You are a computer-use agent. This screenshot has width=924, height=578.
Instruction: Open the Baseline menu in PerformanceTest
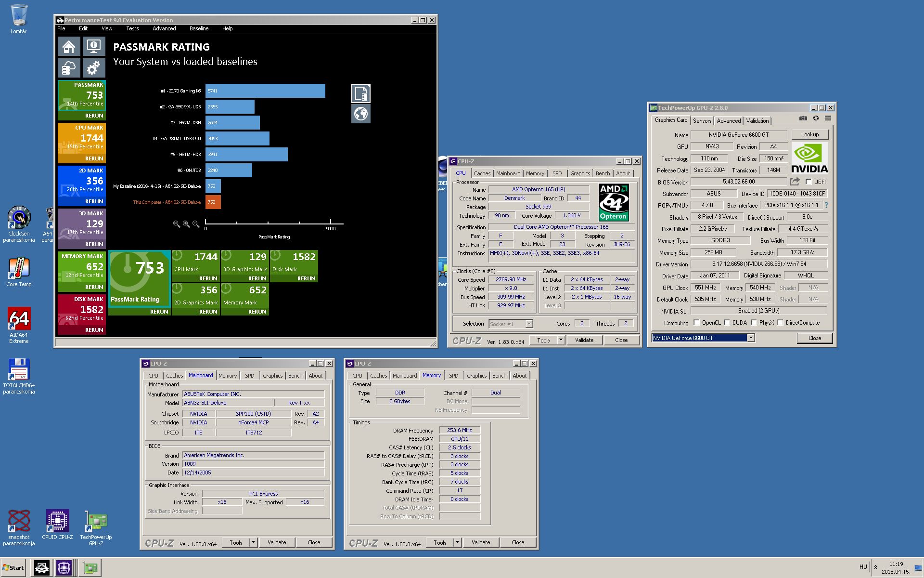199,28
